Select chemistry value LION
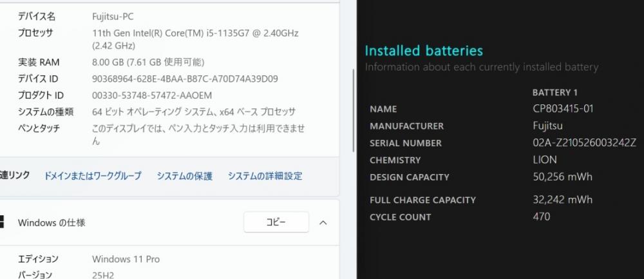Screen dimensions: 644x279 (545, 160)
